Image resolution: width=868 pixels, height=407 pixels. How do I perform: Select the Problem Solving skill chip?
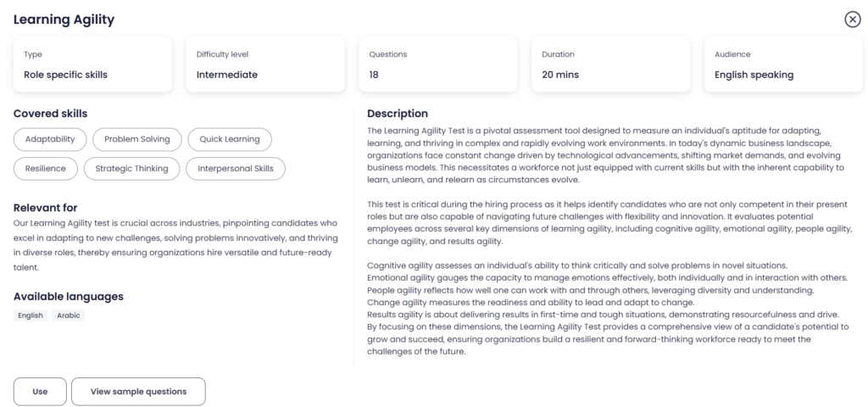136,140
